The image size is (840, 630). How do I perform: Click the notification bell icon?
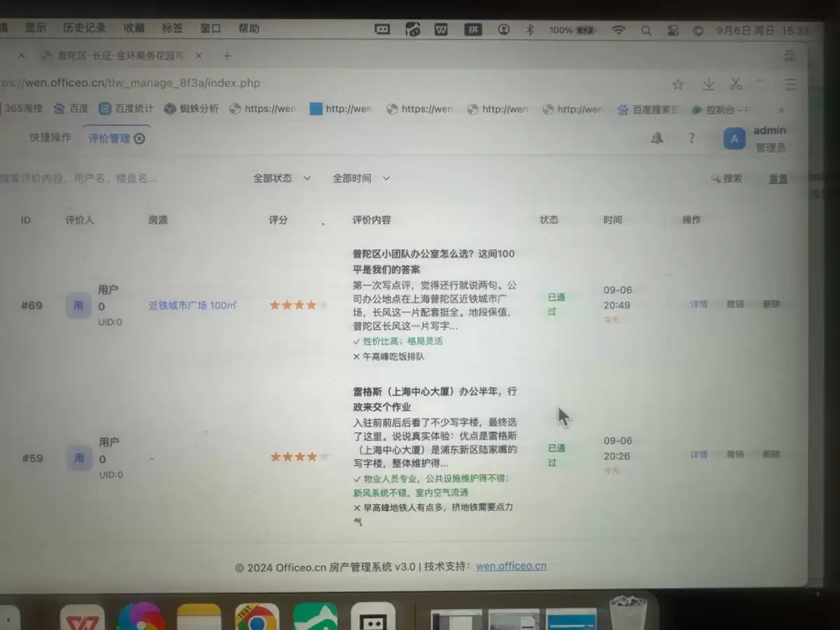[657, 138]
